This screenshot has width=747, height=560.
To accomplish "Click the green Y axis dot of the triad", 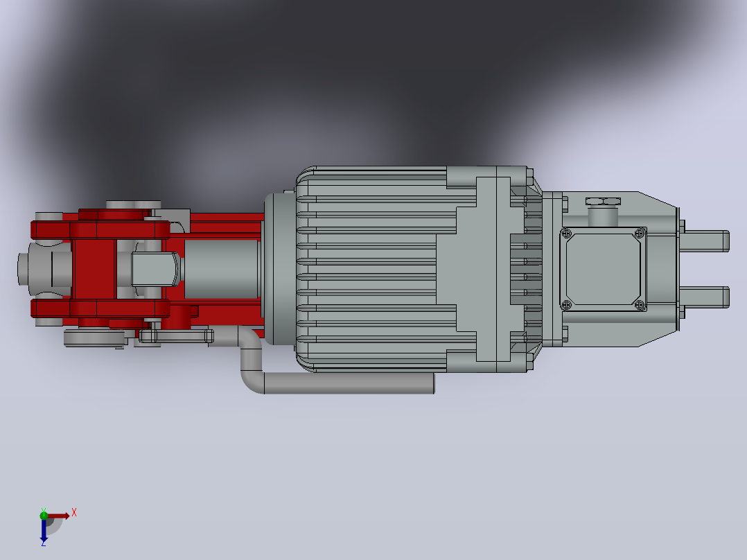I will point(44,516).
